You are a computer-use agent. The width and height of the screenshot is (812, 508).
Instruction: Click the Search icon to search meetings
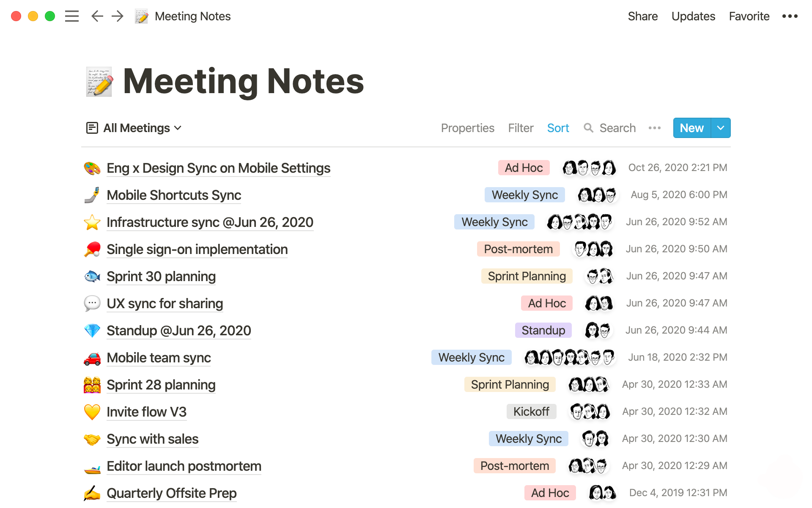click(x=589, y=127)
